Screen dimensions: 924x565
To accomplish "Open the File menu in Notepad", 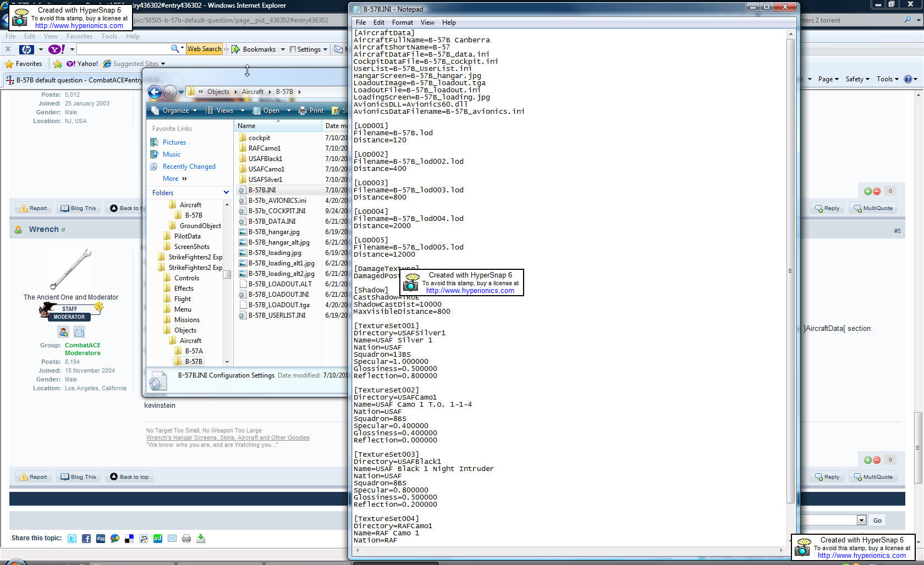I will click(x=361, y=23).
